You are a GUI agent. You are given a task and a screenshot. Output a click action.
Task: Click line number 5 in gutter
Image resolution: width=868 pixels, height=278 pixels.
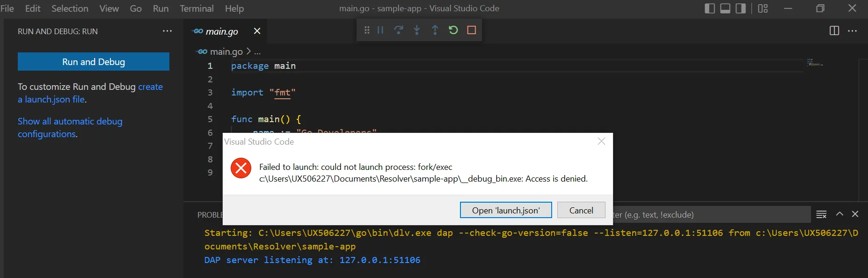210,119
